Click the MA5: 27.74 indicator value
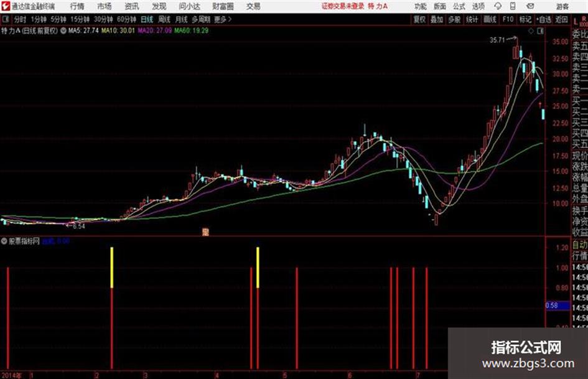Screen dimensions: 588x379 click(x=83, y=30)
